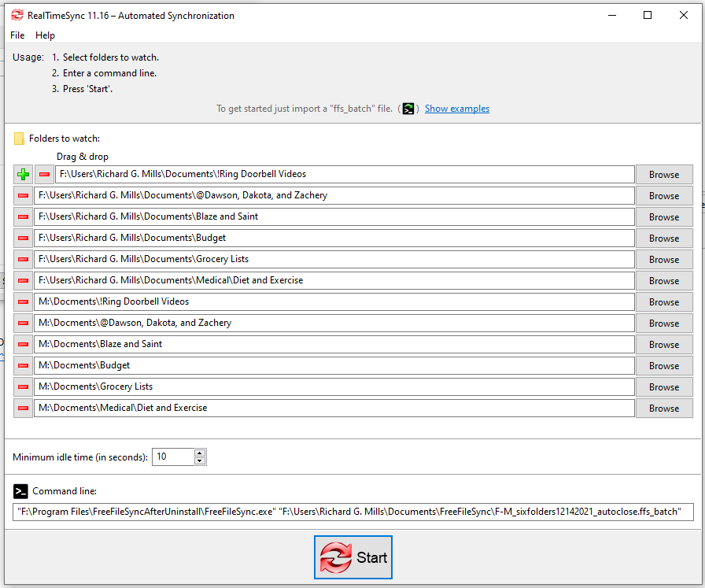Edit the M:\Docments\Budget path field
This screenshot has height=588, width=705.
pos(334,365)
